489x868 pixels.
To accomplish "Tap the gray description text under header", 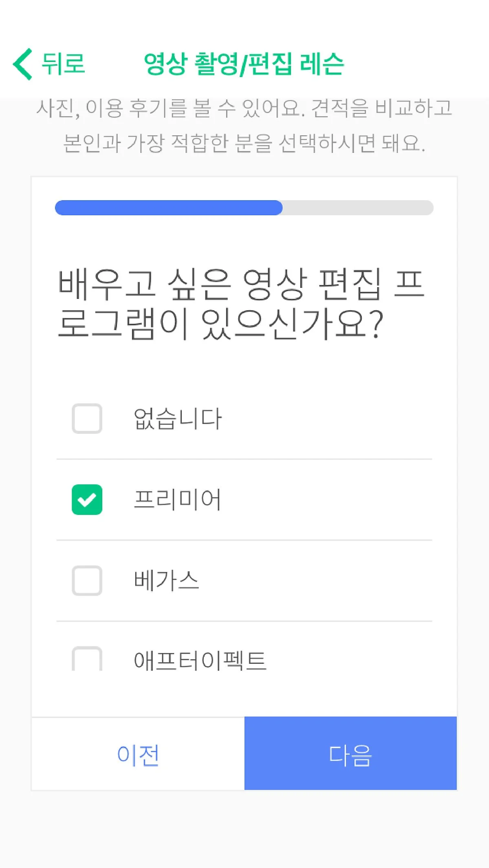I will [244, 125].
